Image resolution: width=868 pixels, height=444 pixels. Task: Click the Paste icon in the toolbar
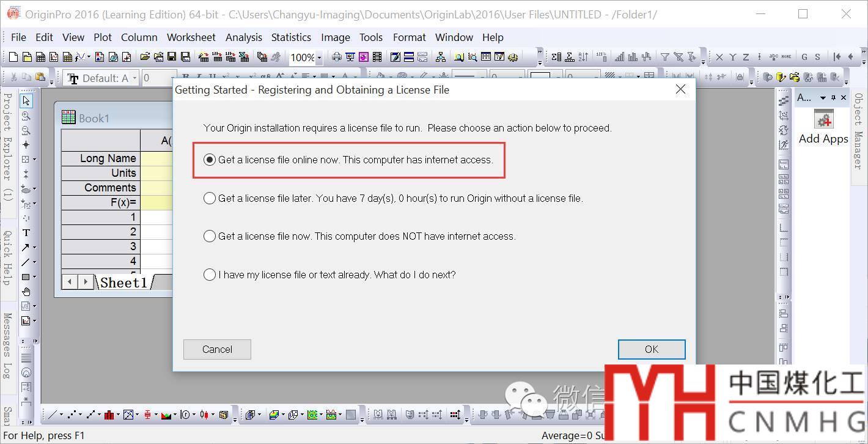pos(40,78)
